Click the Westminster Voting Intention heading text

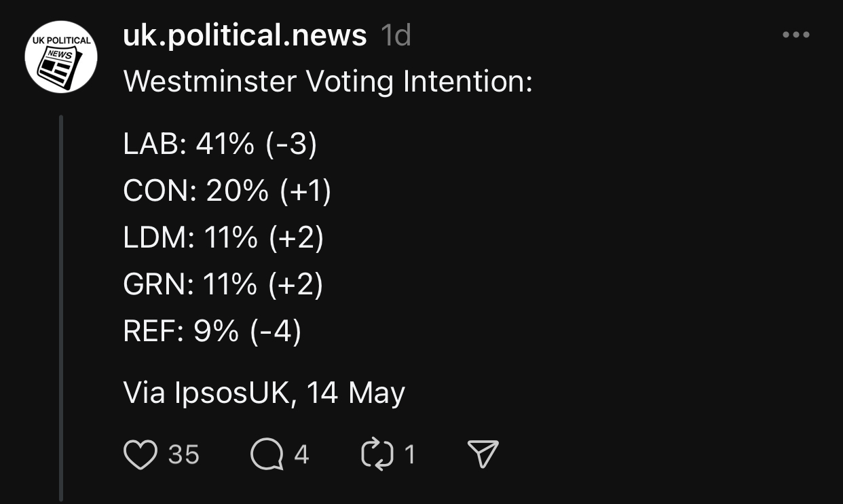coord(328,82)
